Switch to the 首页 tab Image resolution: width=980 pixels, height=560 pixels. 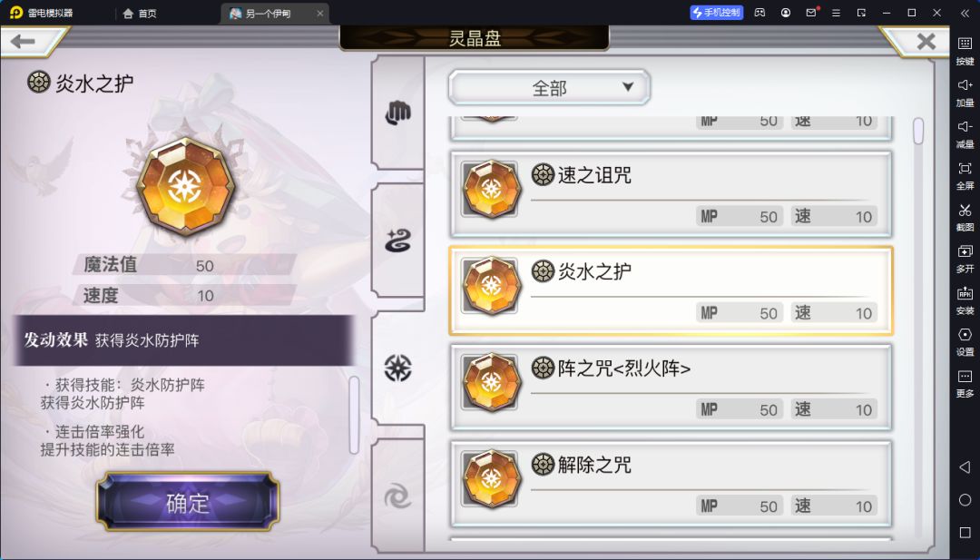pos(140,13)
